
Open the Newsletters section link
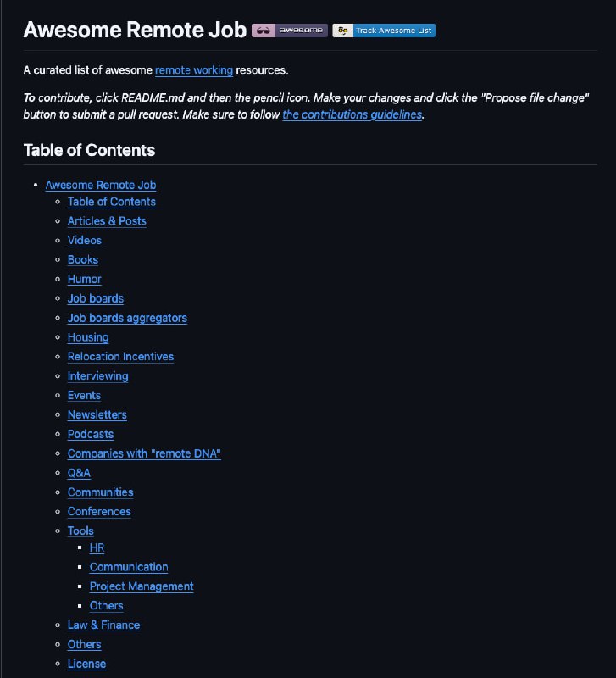pyautogui.click(x=97, y=415)
